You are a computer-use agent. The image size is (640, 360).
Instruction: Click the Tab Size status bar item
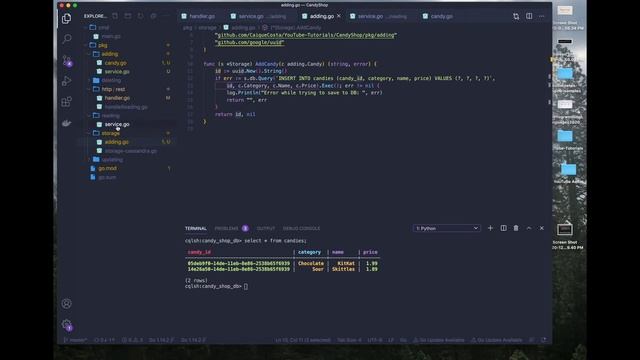coord(349,340)
